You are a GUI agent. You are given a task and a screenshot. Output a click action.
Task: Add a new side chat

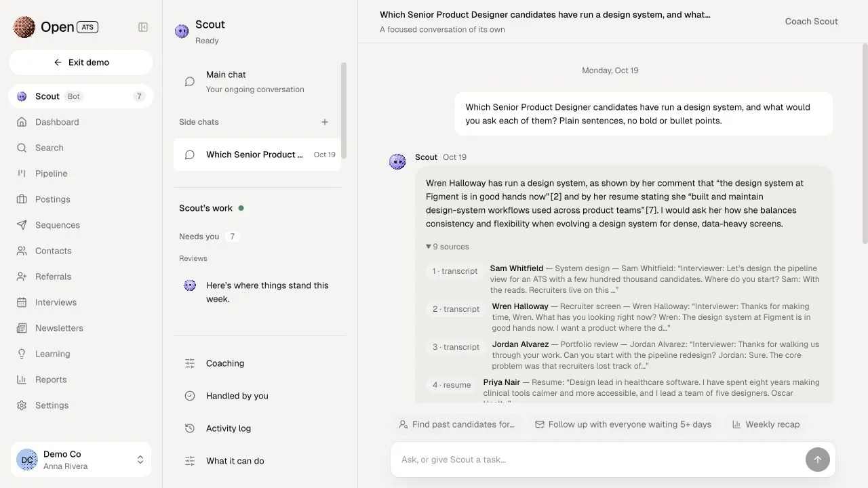point(325,122)
